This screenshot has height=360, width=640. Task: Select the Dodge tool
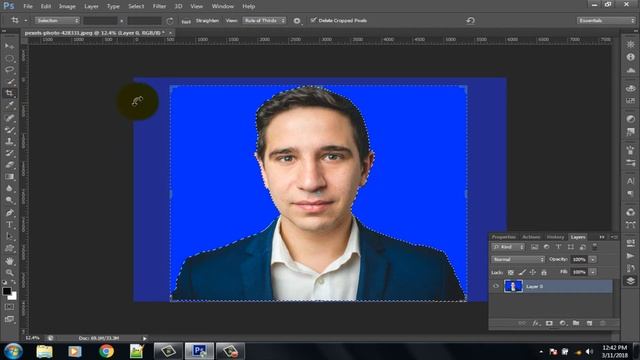coord(9,200)
